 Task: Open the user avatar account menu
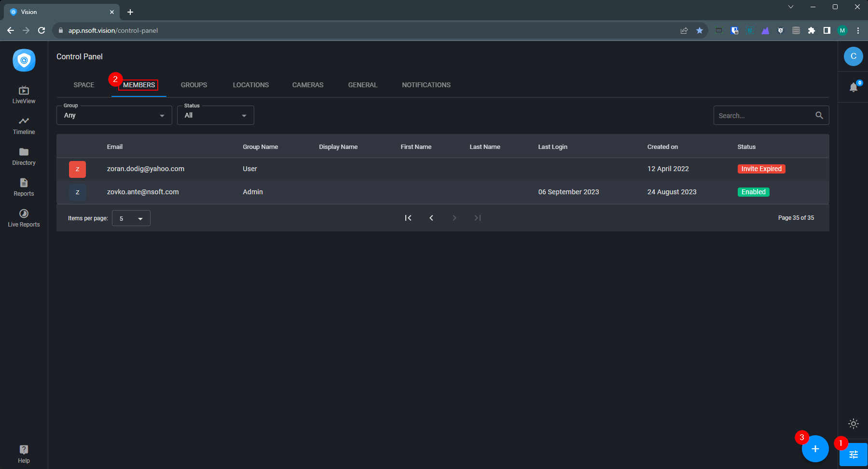tap(853, 56)
